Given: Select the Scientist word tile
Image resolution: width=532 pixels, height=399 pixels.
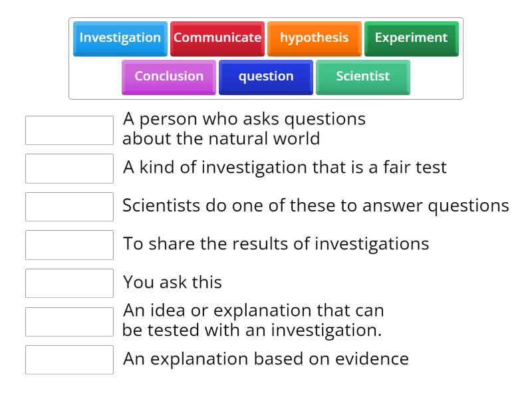Looking at the screenshot, I should tap(362, 76).
